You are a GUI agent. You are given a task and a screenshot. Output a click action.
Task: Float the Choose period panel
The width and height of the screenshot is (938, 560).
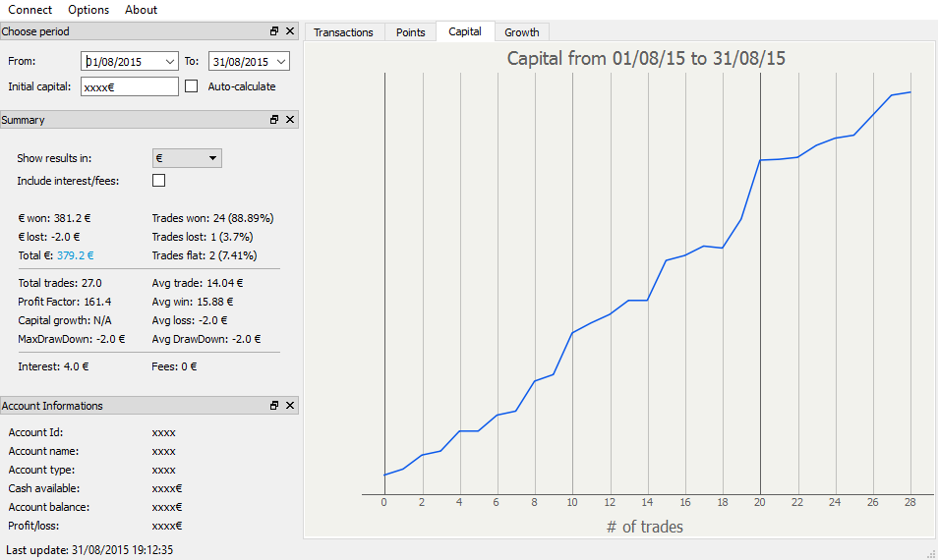tap(275, 31)
